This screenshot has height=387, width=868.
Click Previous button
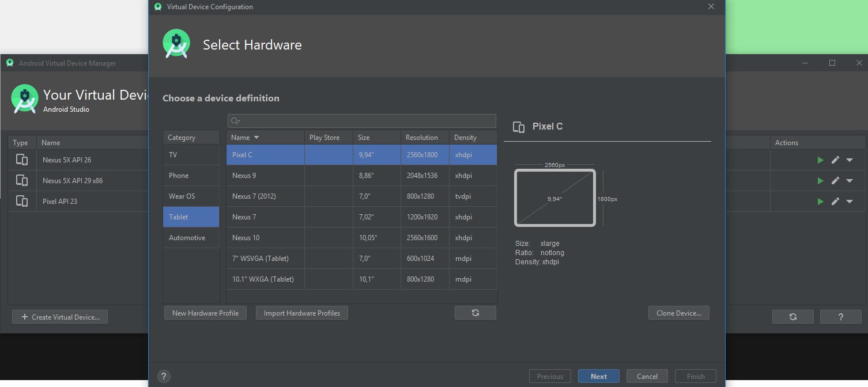(550, 376)
